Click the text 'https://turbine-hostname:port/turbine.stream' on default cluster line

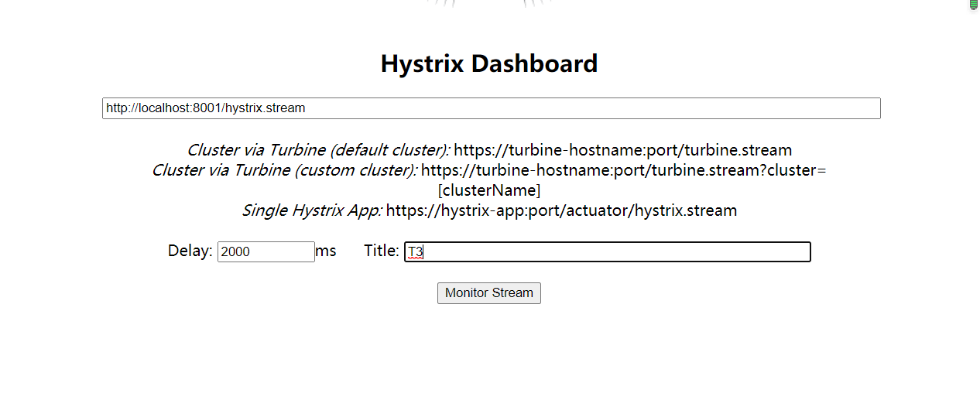tap(623, 150)
